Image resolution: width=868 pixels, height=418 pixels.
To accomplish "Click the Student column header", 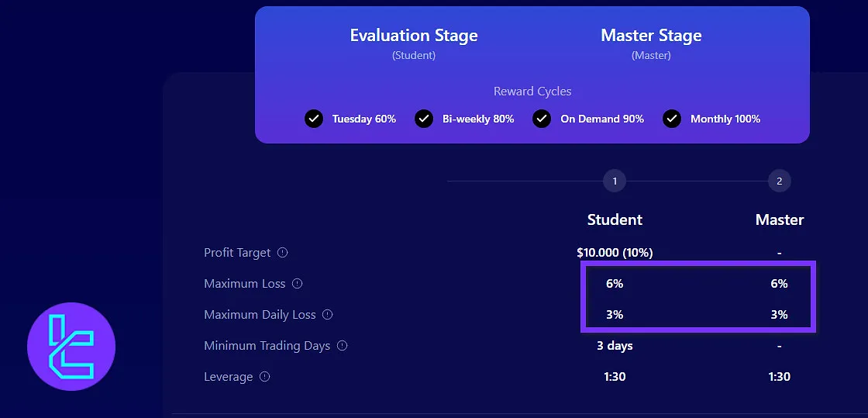I will (615, 219).
